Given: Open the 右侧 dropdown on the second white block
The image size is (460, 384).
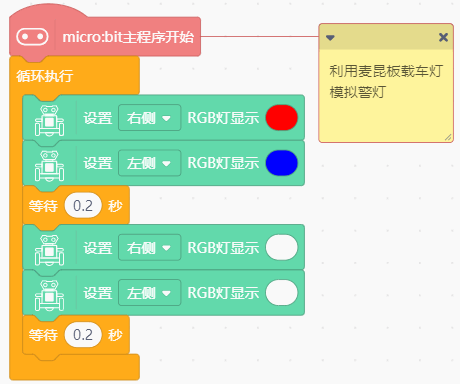Looking at the screenshot, I should pos(150,248).
